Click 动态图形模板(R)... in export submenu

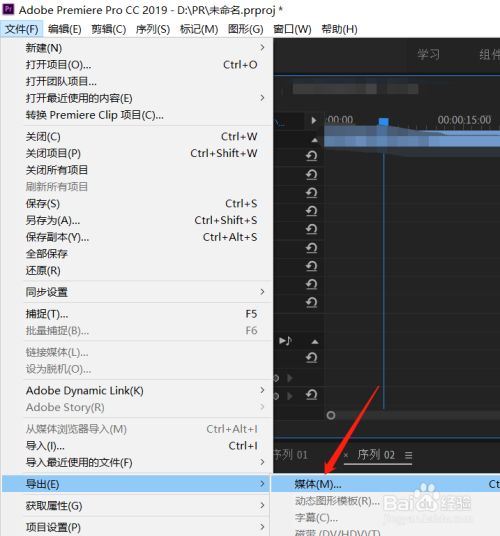tap(386, 501)
